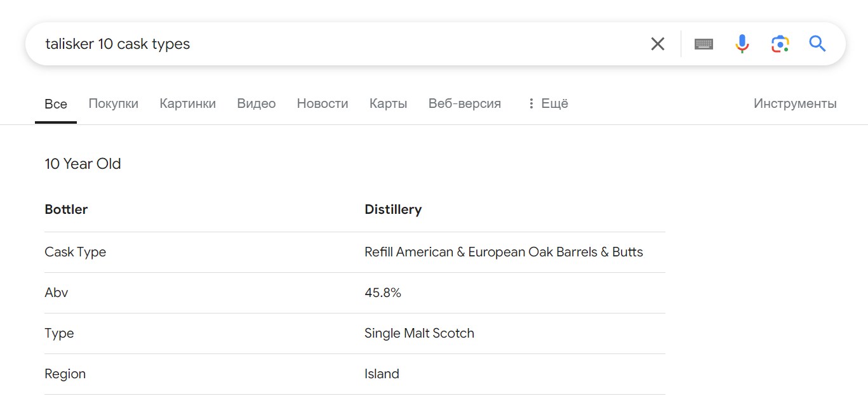Click the Single Malt Scotch value

tap(419, 333)
